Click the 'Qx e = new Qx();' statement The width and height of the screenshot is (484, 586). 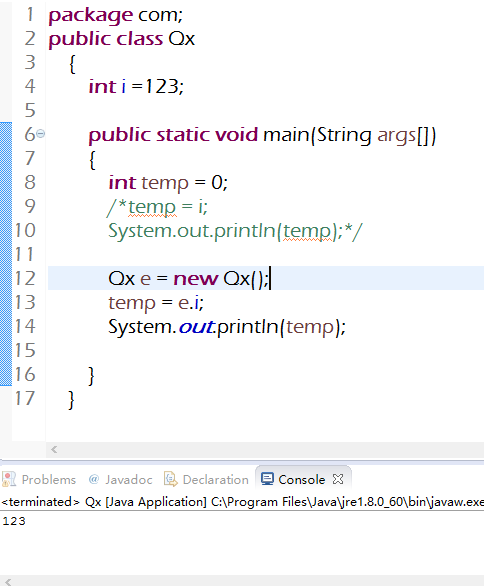pos(188,279)
